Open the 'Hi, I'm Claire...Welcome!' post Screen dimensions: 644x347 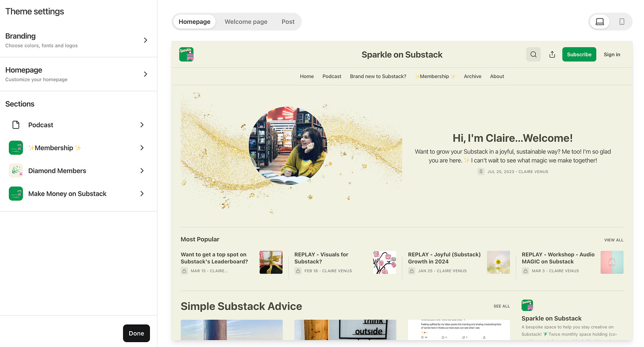click(x=513, y=138)
